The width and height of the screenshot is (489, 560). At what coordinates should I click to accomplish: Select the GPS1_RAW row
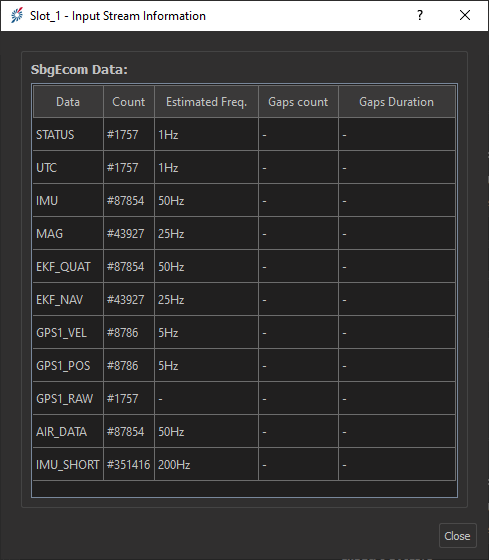point(244,399)
